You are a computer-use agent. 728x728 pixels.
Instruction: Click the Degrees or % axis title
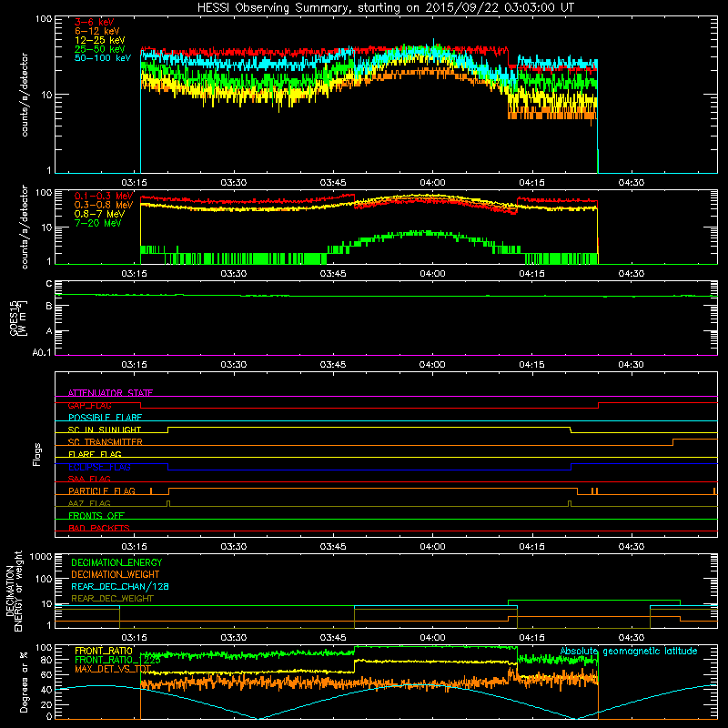(x=24, y=682)
